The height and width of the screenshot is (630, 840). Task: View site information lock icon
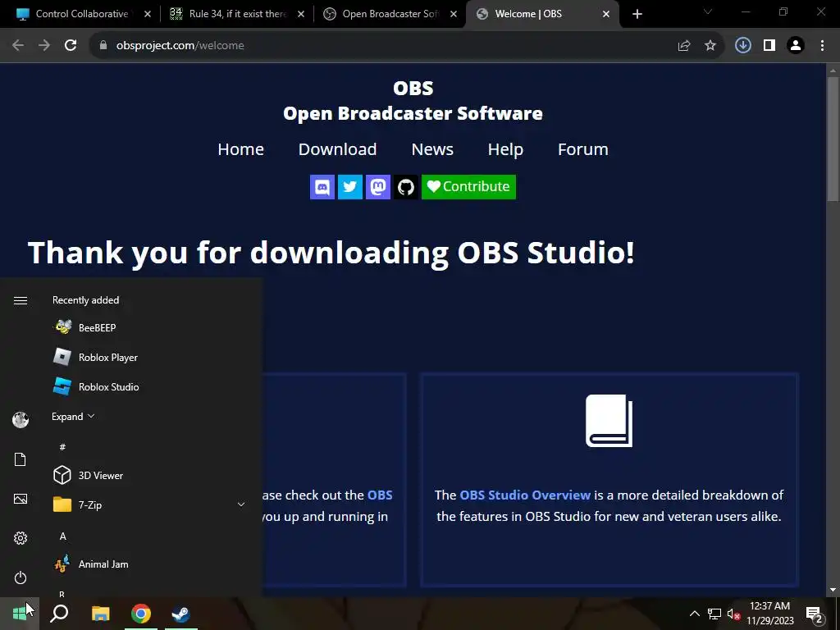[x=103, y=46]
